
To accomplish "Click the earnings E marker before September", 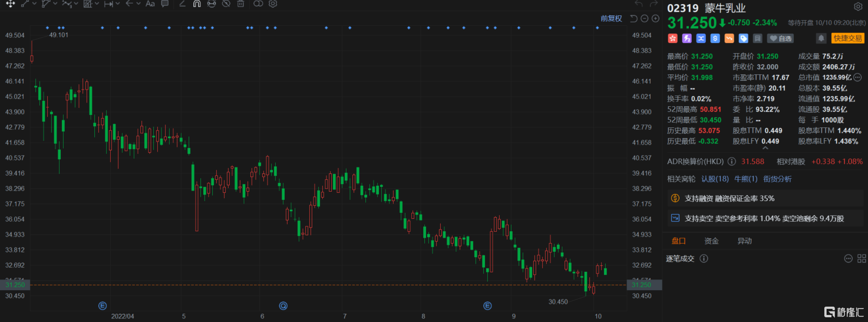I will [487, 305].
